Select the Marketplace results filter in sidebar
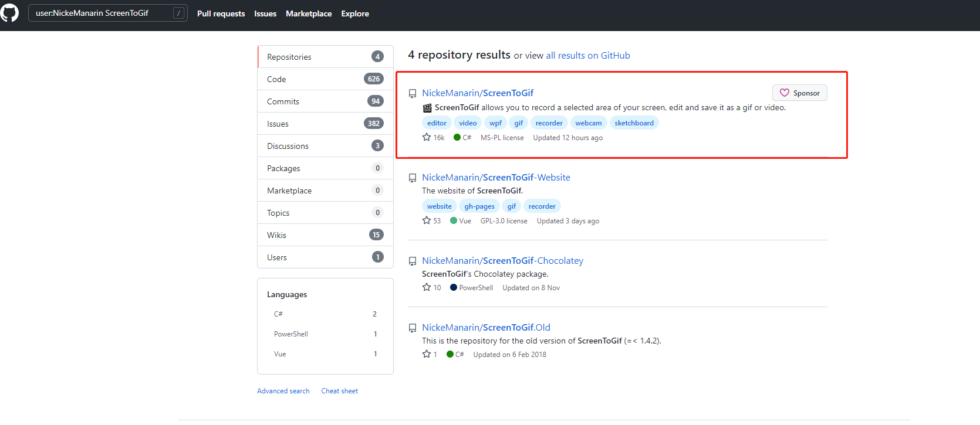 [x=325, y=191]
